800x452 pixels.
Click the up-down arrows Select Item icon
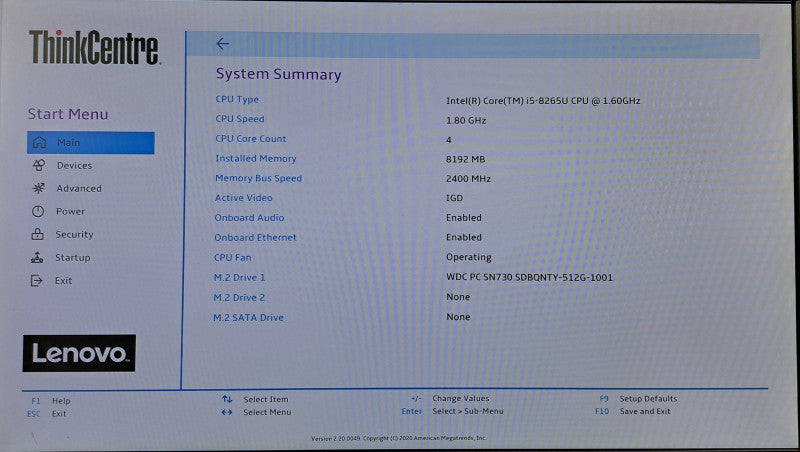click(x=227, y=399)
